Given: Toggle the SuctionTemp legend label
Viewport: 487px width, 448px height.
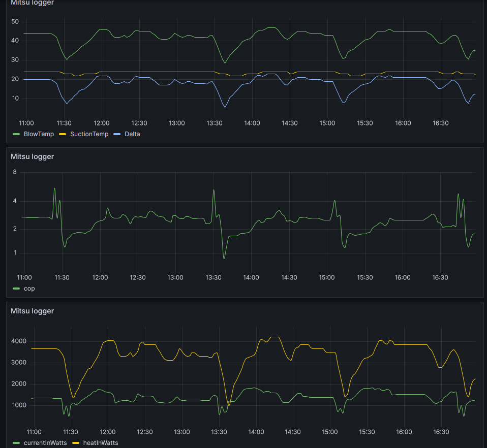Looking at the screenshot, I should [x=90, y=134].
